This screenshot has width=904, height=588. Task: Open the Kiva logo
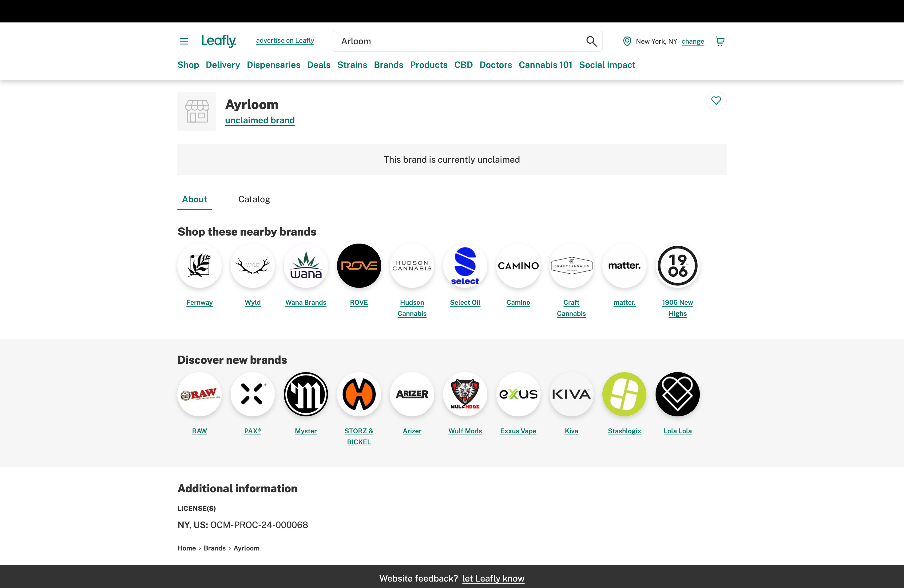[572, 394]
